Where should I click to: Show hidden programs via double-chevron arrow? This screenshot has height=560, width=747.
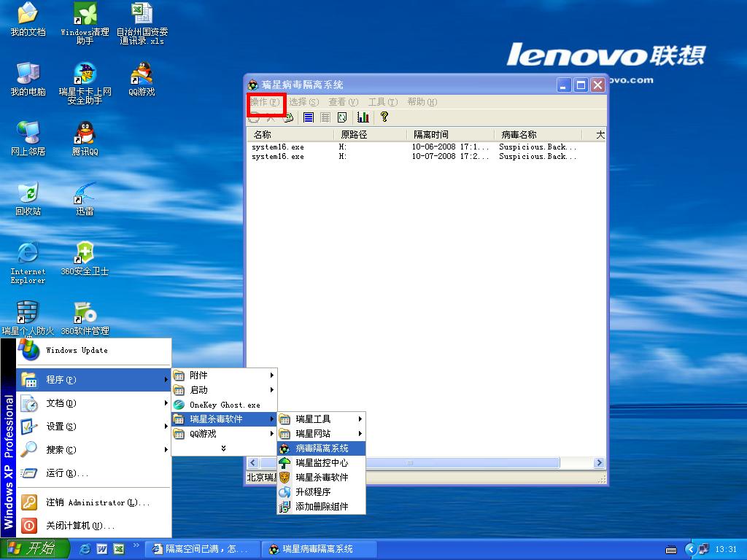(223, 448)
